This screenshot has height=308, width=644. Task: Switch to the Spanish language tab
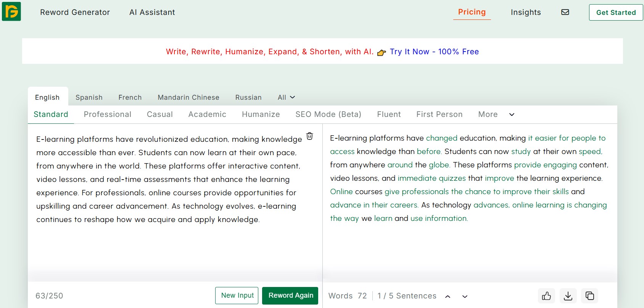(x=89, y=97)
